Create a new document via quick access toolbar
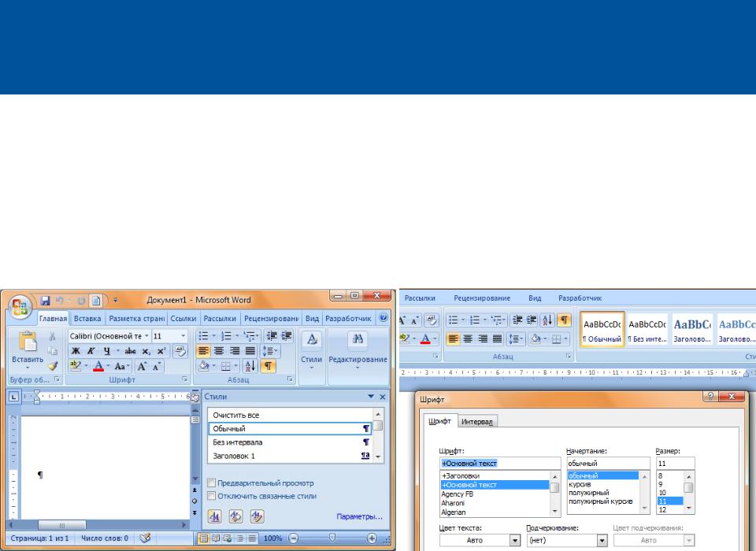The width and height of the screenshot is (756, 551). click(96, 301)
